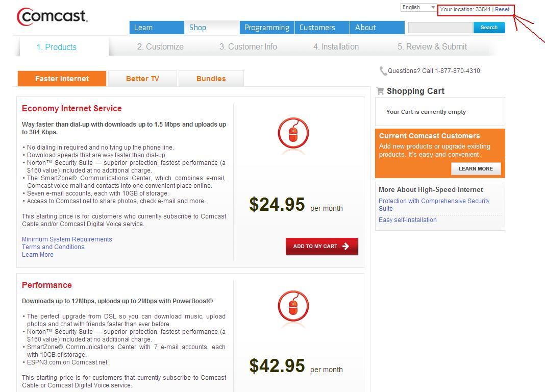545x392 pixels.
Task: Click Learn More for current customers
Action: [476, 168]
